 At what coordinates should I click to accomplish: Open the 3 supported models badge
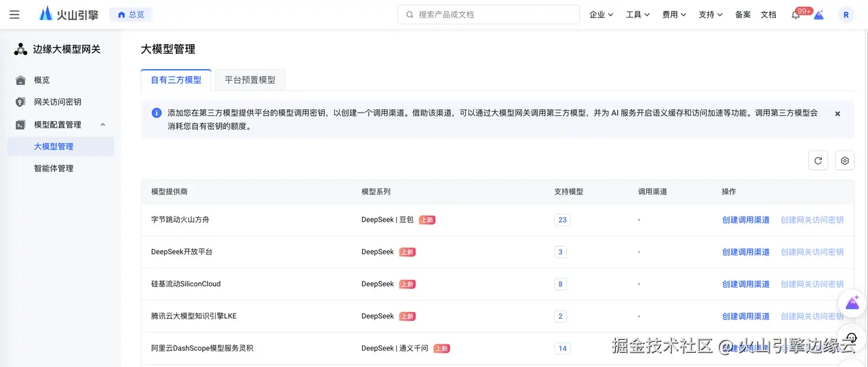560,252
